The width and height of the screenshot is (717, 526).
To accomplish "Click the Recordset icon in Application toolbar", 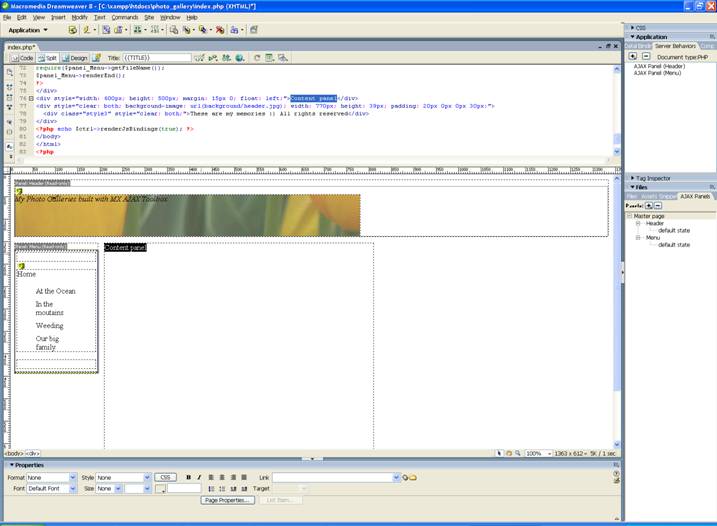I will (x=72, y=30).
